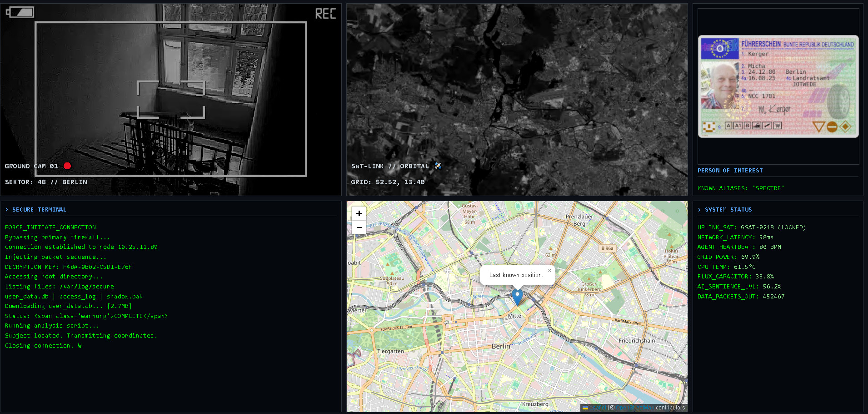Zoom in on the Berlin map
Screen dimensions: 868x414
click(x=359, y=213)
